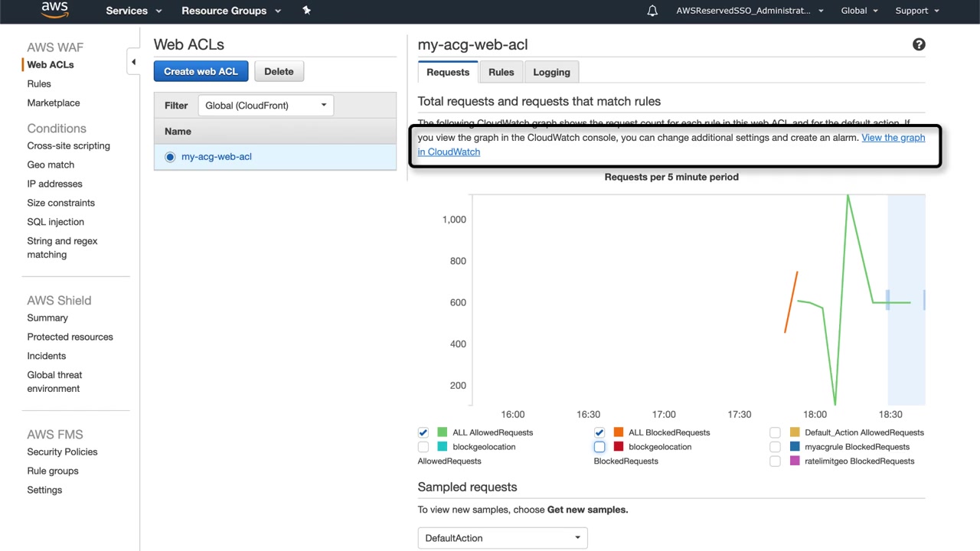
Task: Click the help question mark icon
Action: [919, 45]
